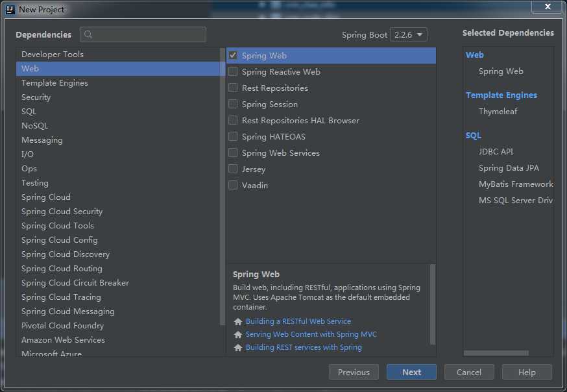The image size is (567, 392).
Task: Click SQL heading in Selected Dependencies
Action: 474,136
